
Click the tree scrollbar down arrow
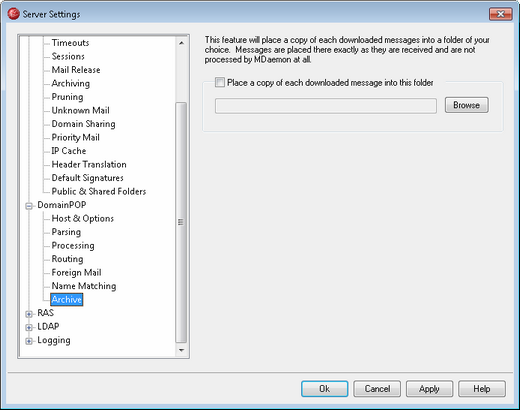(181, 350)
